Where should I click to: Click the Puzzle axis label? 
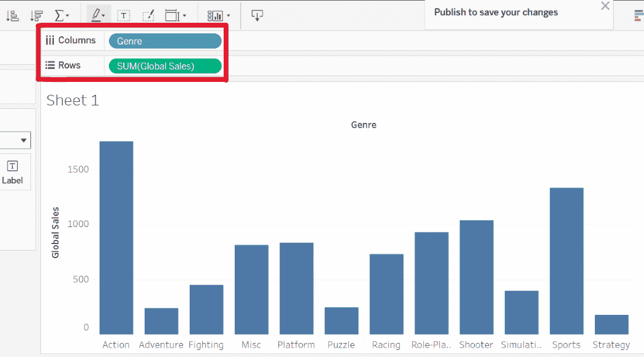coord(341,345)
